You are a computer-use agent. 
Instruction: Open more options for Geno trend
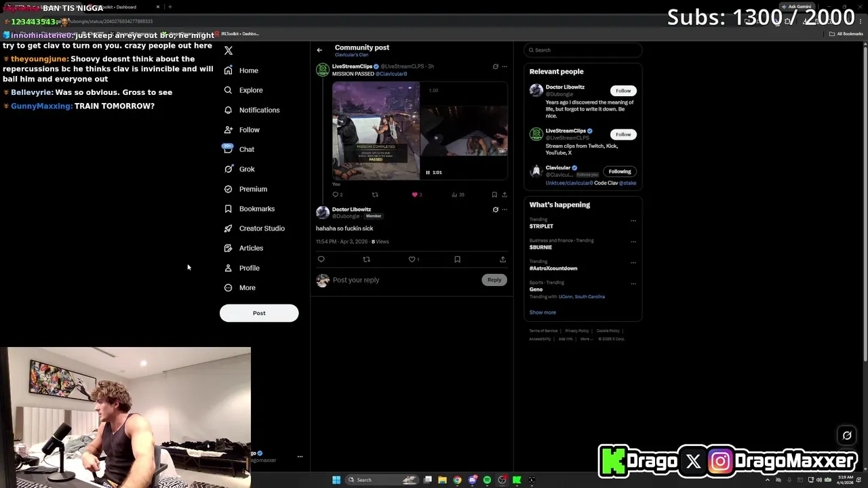click(633, 283)
